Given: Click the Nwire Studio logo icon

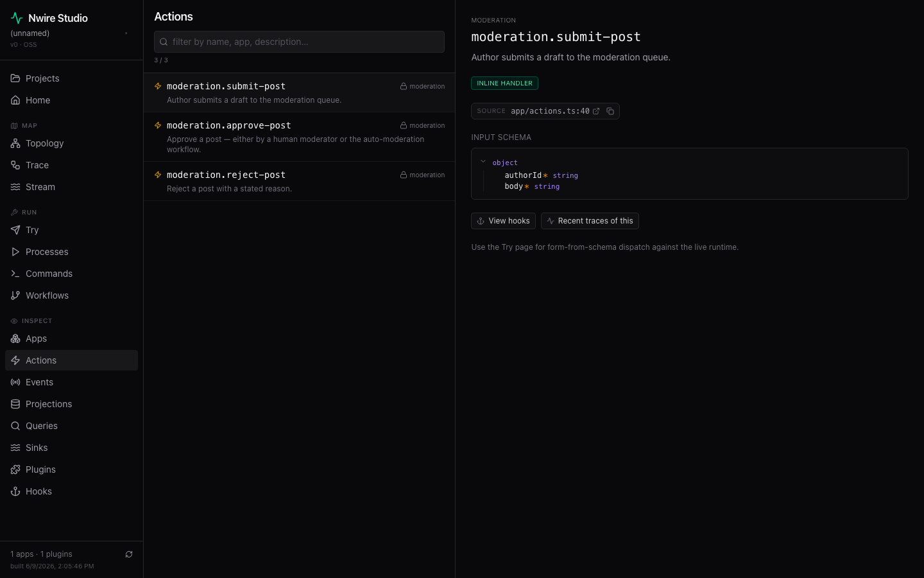Looking at the screenshot, I should (x=17, y=18).
